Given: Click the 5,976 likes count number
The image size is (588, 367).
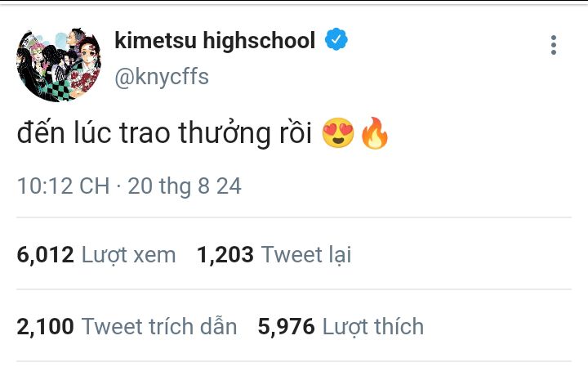Looking at the screenshot, I should (x=286, y=327).
